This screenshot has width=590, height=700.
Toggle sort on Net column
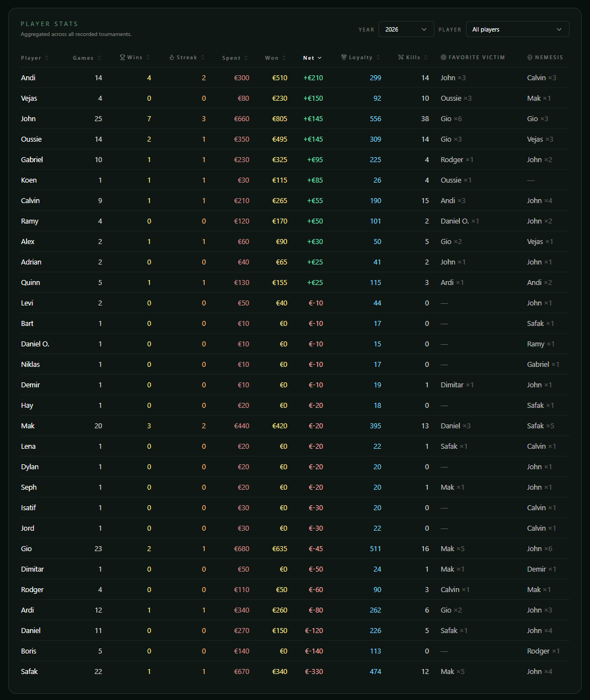(x=313, y=58)
